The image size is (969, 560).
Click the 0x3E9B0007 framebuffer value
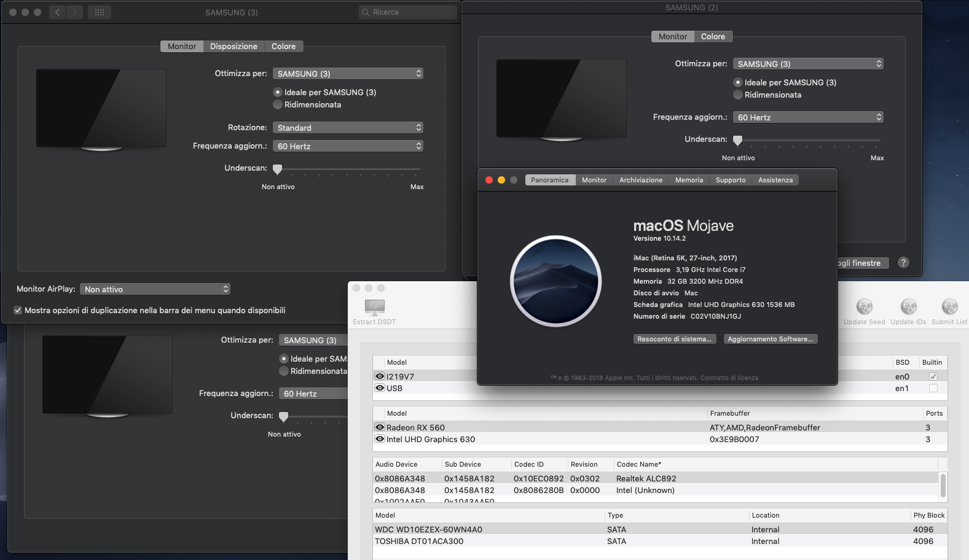point(734,439)
